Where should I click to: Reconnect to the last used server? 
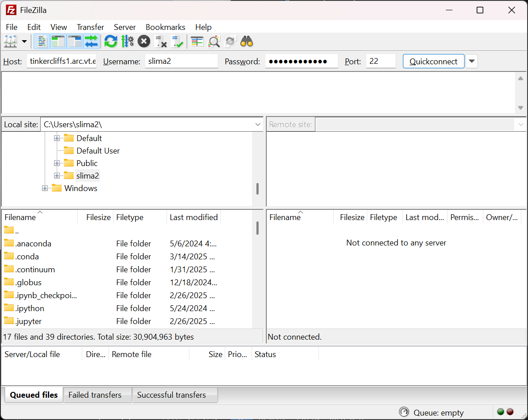pos(177,42)
